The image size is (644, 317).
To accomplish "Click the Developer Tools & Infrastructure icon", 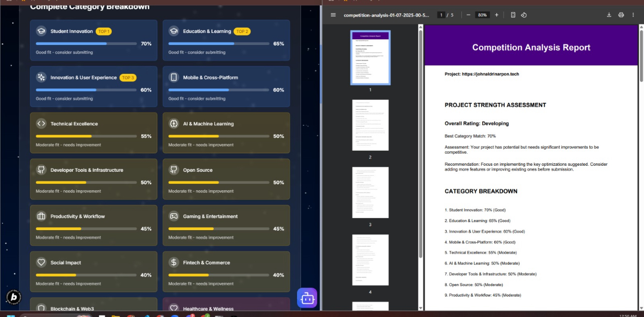I will (41, 170).
